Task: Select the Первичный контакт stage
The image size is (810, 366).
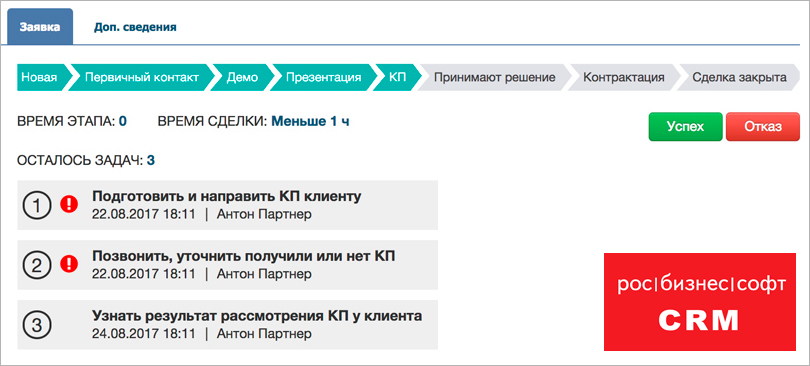Action: 142,77
